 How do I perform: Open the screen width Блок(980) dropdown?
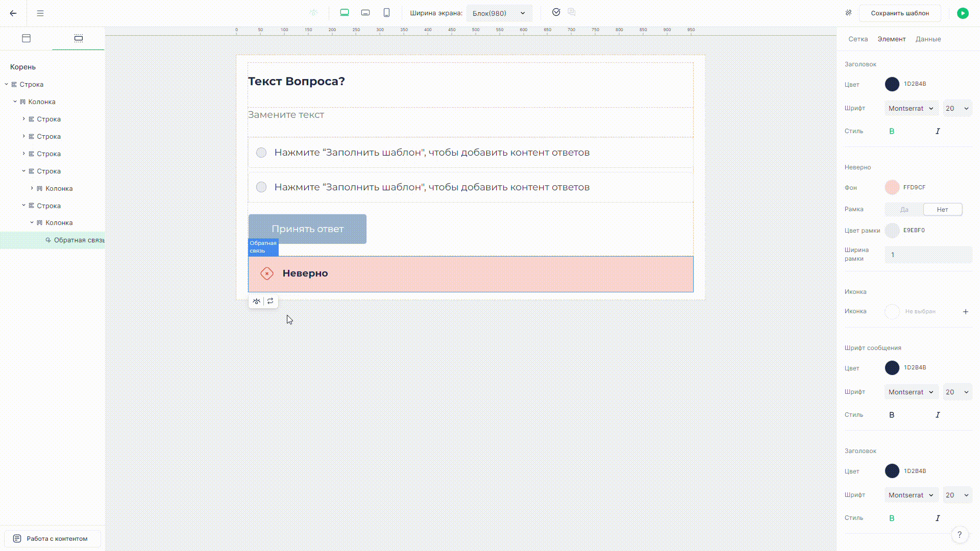tap(499, 13)
